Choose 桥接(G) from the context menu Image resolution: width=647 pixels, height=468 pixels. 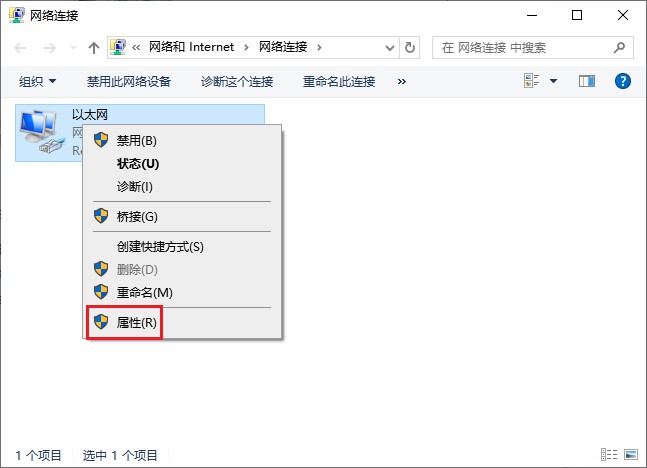coord(182,216)
